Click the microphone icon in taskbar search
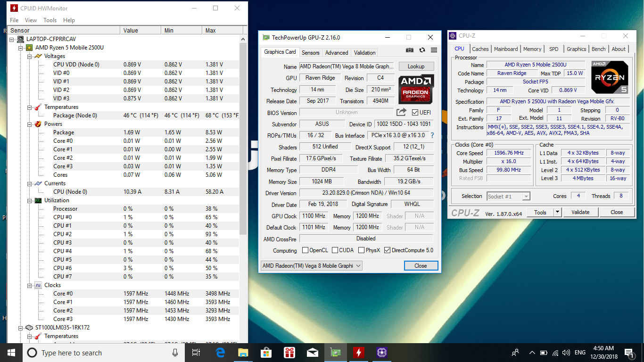The image size is (644, 362). point(175,353)
